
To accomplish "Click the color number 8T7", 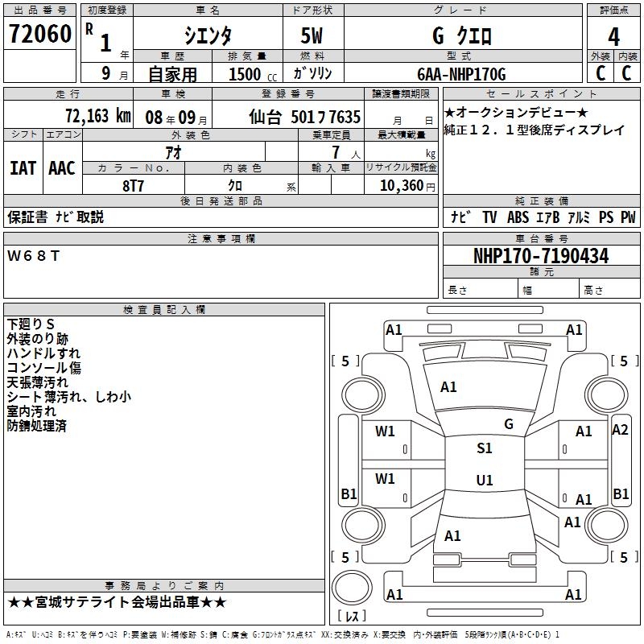I will (x=133, y=186).
